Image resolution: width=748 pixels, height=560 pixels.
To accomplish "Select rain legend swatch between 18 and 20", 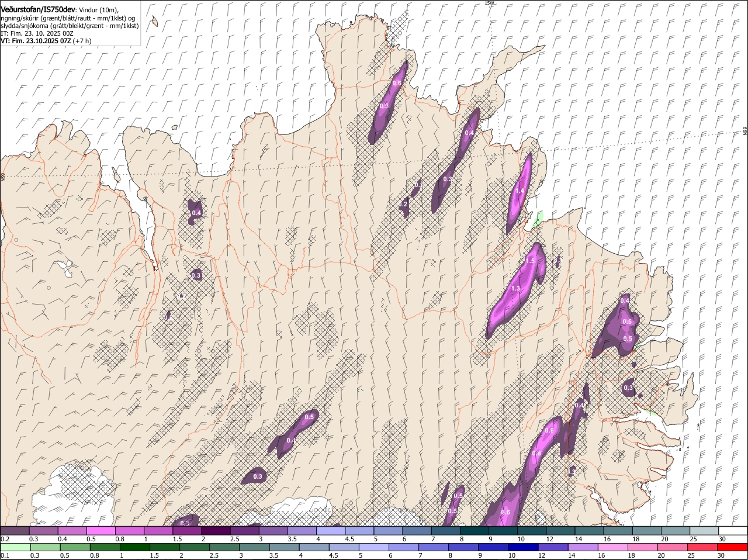I will [x=642, y=547].
